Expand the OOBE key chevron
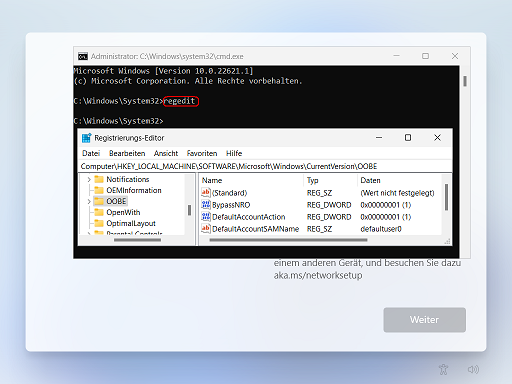The width and height of the screenshot is (512, 384). [x=89, y=201]
